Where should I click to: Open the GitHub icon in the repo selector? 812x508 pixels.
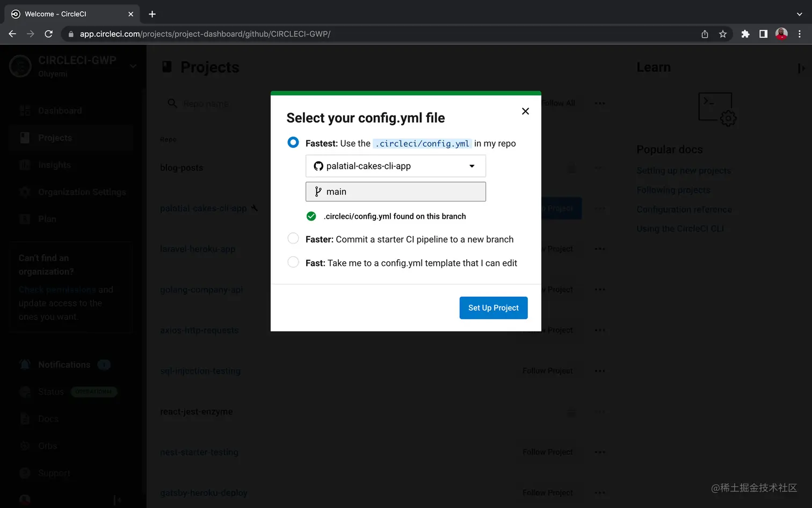318,166
